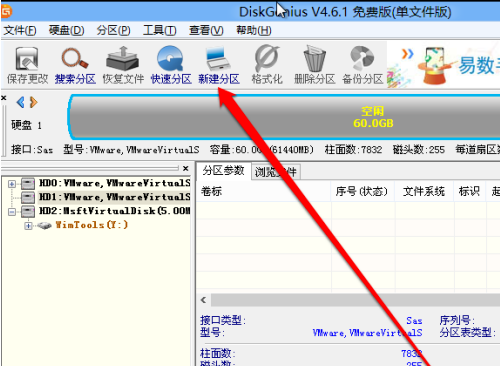Go to next disk with orange right arrow
The width and height of the screenshot is (500, 366).
33,102
